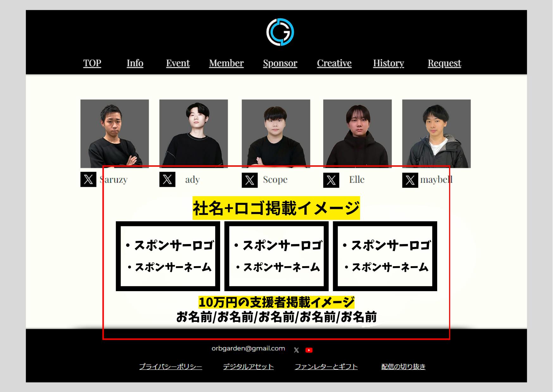
Task: Navigate to the Sponsor page
Action: pyautogui.click(x=280, y=63)
